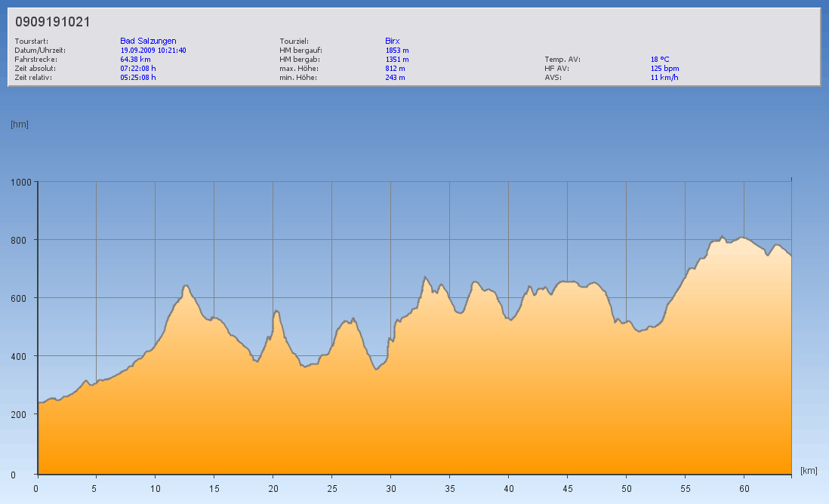This screenshot has height=504, width=829.
Task: Click the Bad Salzungen start location
Action: [x=148, y=41]
